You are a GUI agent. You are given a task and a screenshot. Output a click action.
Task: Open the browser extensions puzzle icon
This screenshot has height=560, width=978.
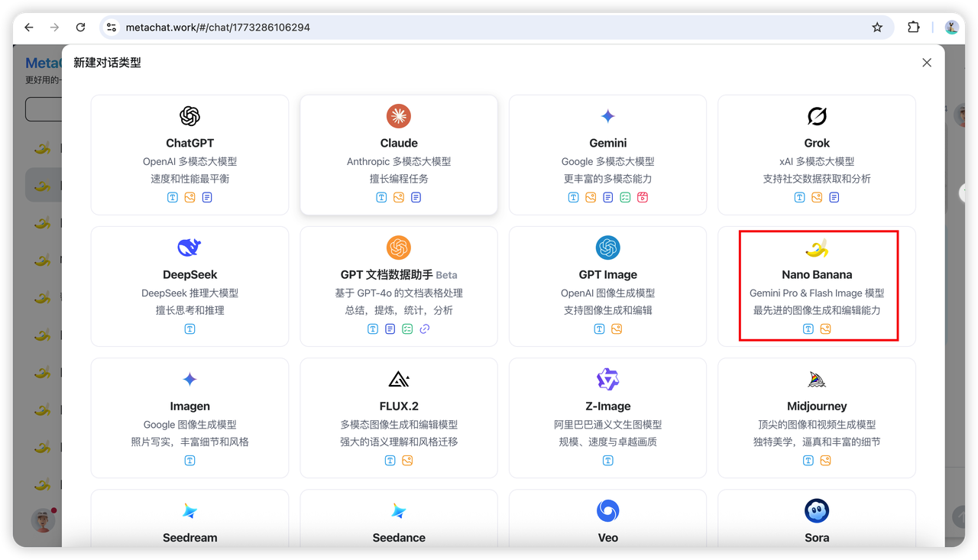point(913,28)
